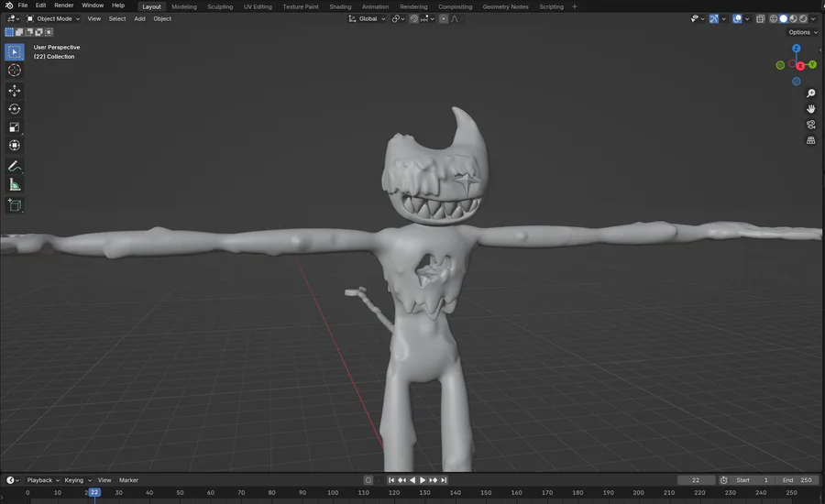The height and width of the screenshot is (504, 825).
Task: Set selection mode to invert
Action: 38,32
